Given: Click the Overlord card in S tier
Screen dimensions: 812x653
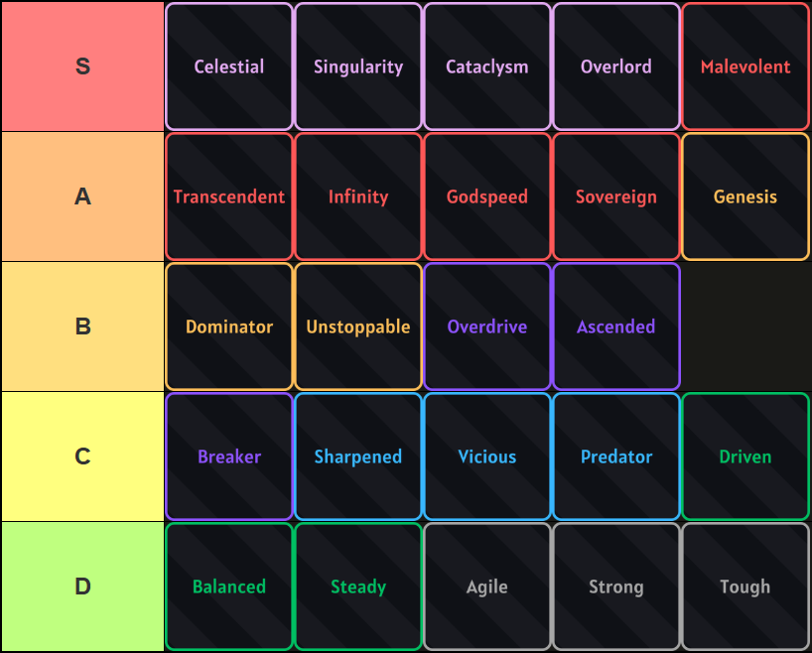Looking at the screenshot, I should [615, 66].
